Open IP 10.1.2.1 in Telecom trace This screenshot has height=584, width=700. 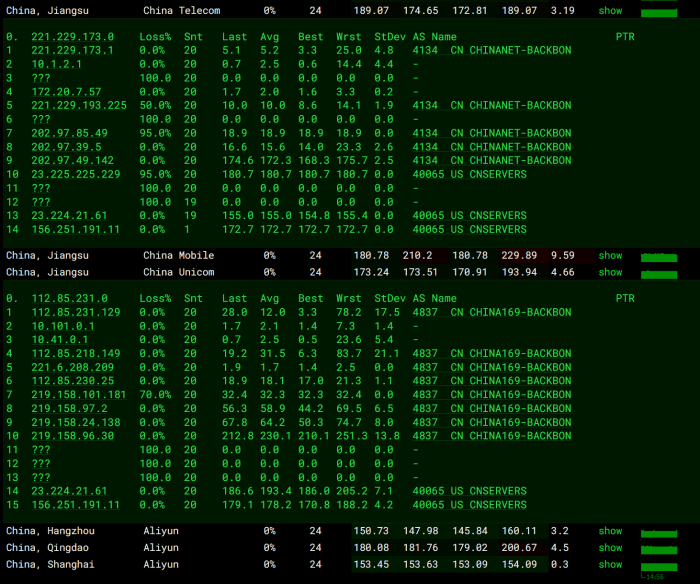point(56,64)
